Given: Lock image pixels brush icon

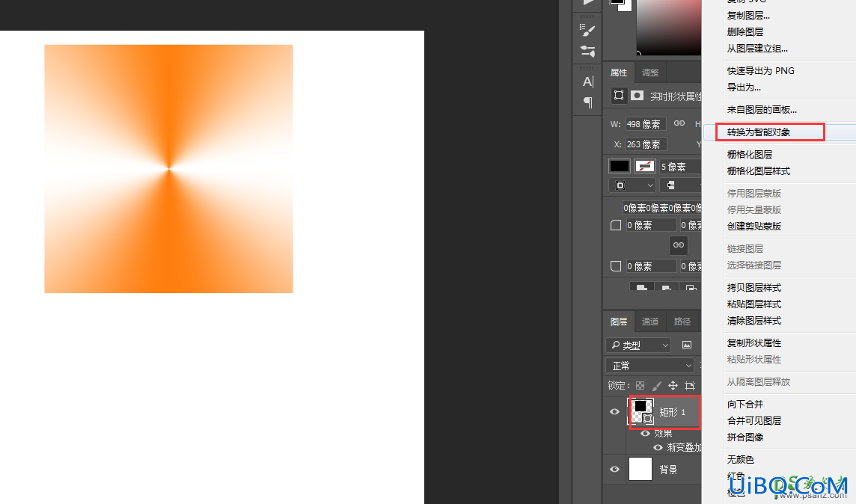Looking at the screenshot, I should click(657, 386).
